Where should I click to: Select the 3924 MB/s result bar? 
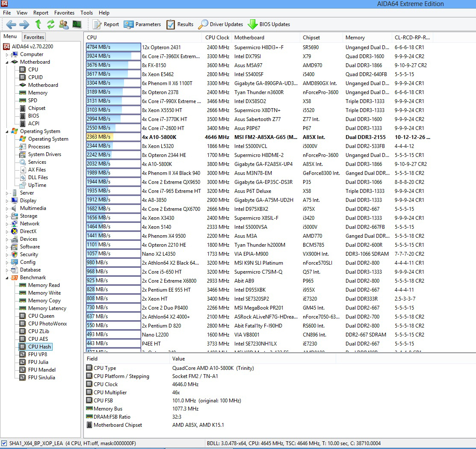coord(113,56)
